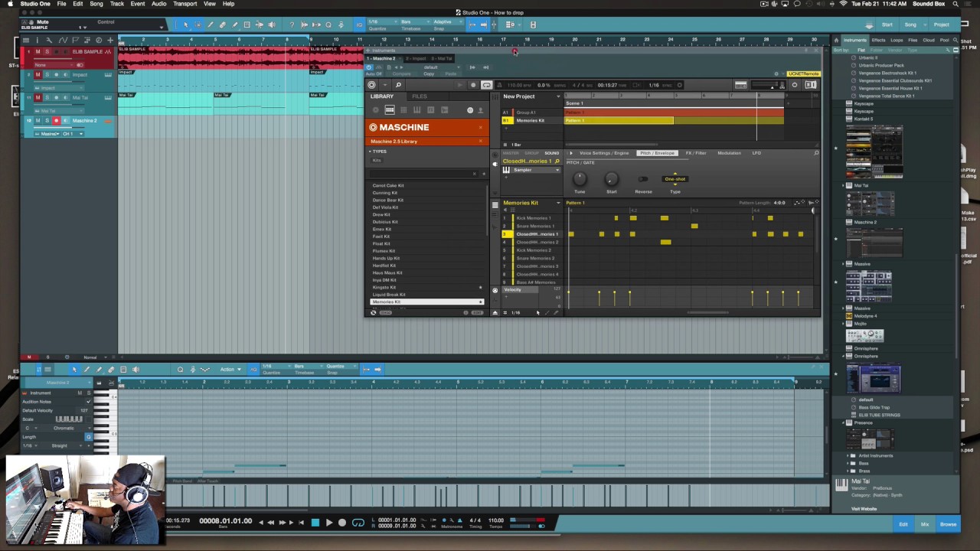This screenshot has height=551, width=980.
Task: Toggle record arm on Maschine 2 track
Action: (x=57, y=121)
